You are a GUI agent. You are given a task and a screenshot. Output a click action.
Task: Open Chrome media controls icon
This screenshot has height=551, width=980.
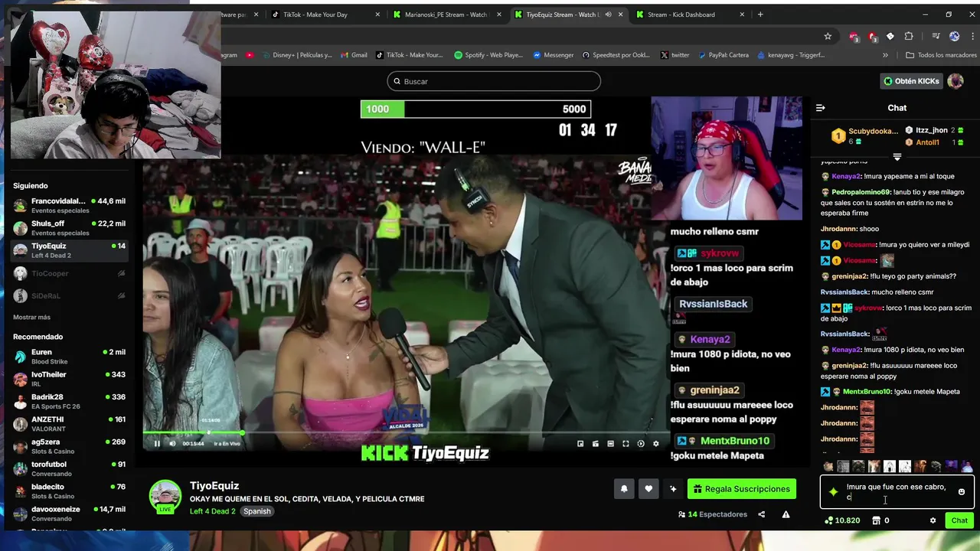(936, 36)
